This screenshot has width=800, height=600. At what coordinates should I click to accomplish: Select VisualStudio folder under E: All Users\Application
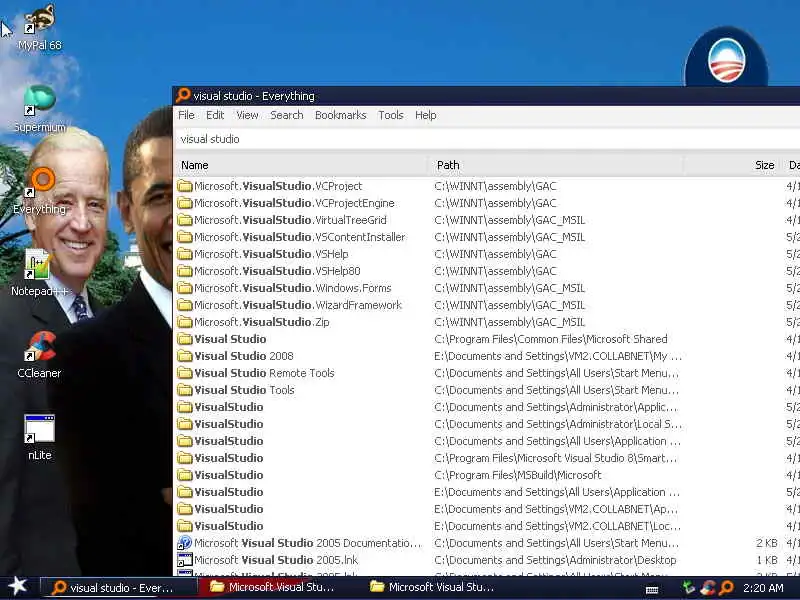coord(229,492)
